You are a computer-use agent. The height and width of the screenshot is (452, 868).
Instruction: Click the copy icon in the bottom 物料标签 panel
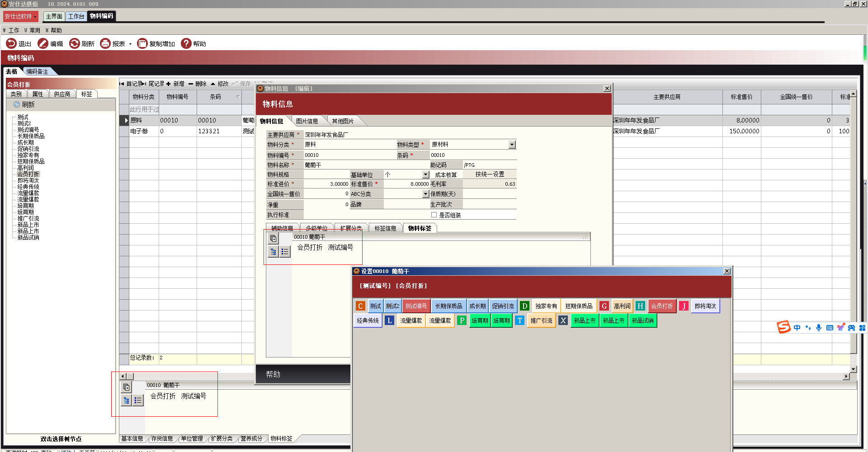127,387
